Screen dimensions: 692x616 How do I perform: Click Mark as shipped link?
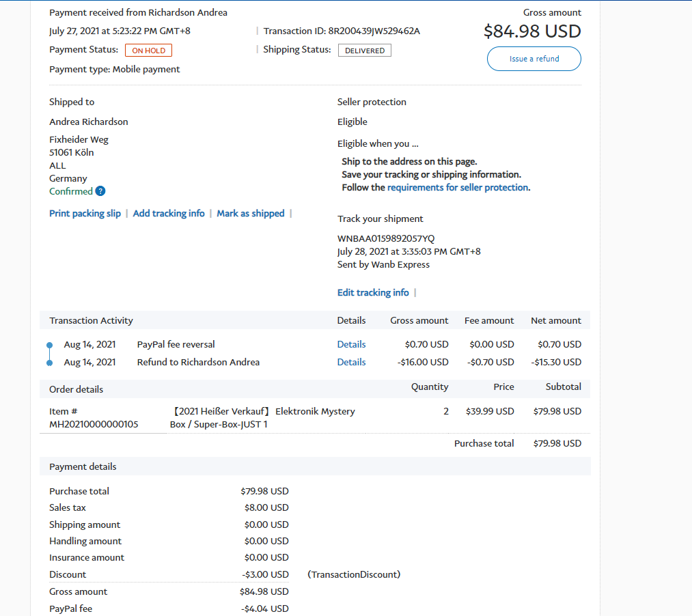tap(250, 213)
